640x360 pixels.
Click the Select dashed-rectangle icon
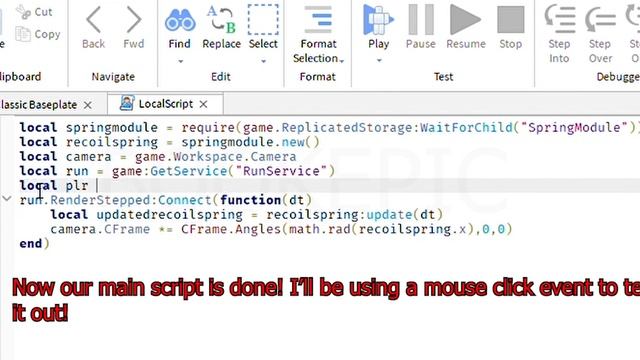pos(263,19)
